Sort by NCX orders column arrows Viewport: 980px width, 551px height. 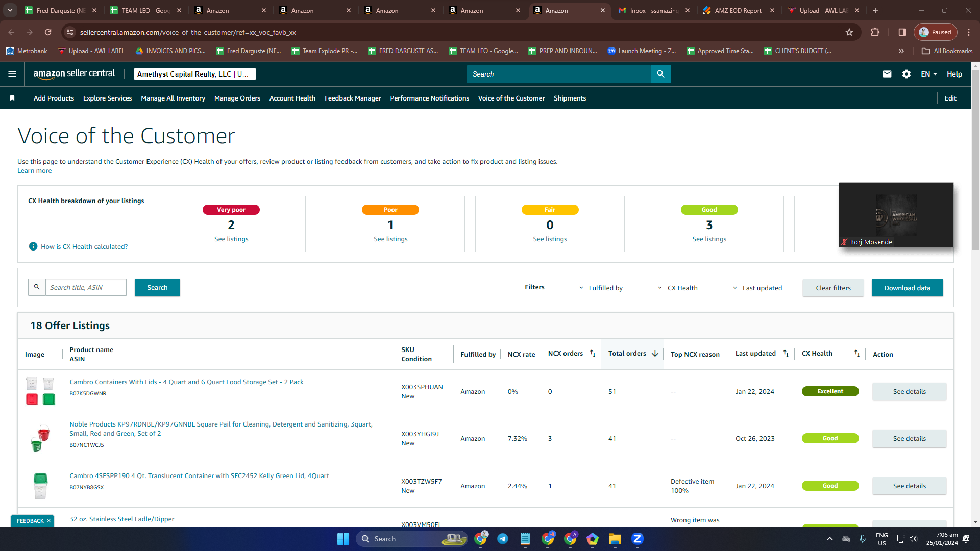[x=593, y=353]
